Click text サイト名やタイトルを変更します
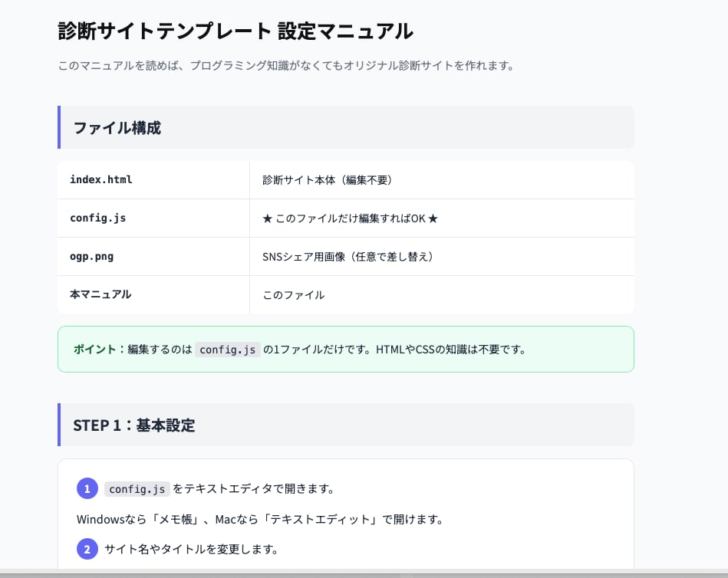The image size is (728, 578). click(191, 549)
